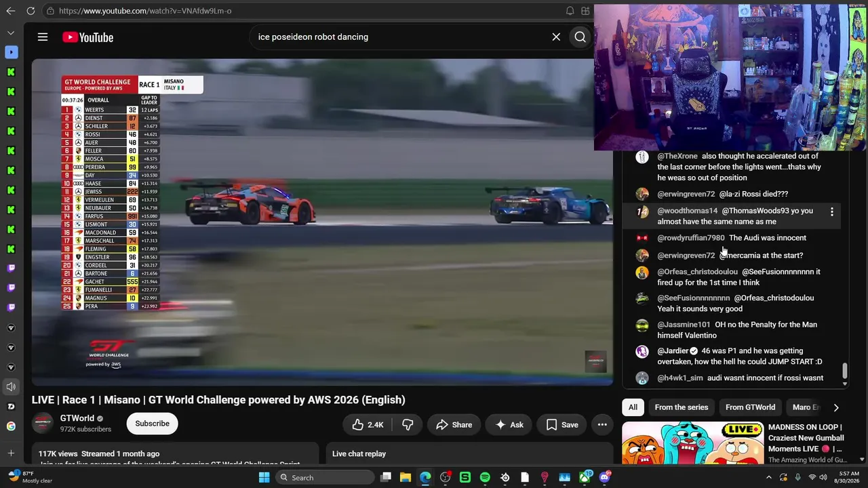This screenshot has height=488, width=868.
Task: Share the GT World Challenge video
Action: [454, 425]
